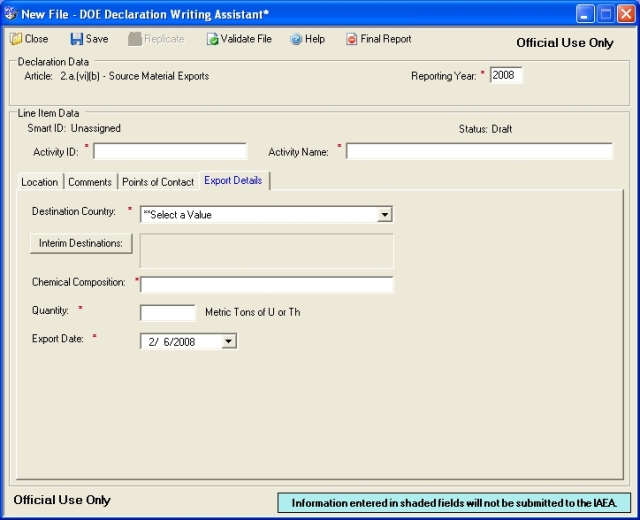The image size is (640, 520).
Task: Click the Help label in toolbar
Action: (x=315, y=39)
